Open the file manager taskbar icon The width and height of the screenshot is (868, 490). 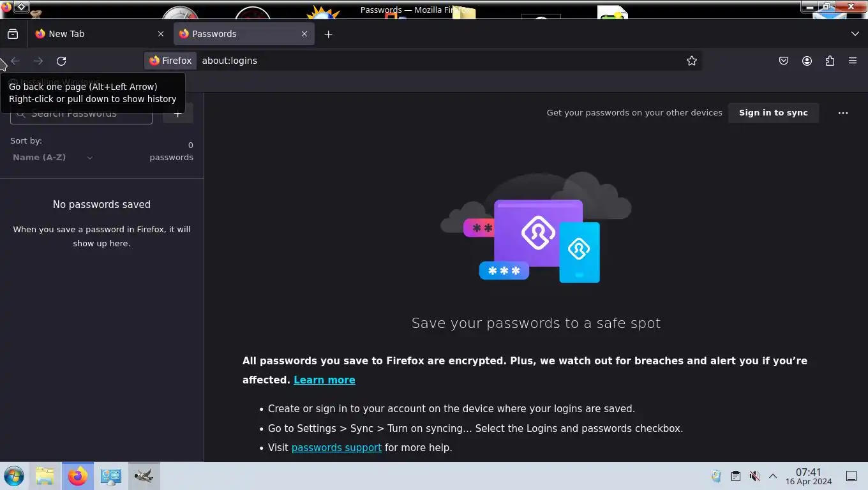click(45, 476)
